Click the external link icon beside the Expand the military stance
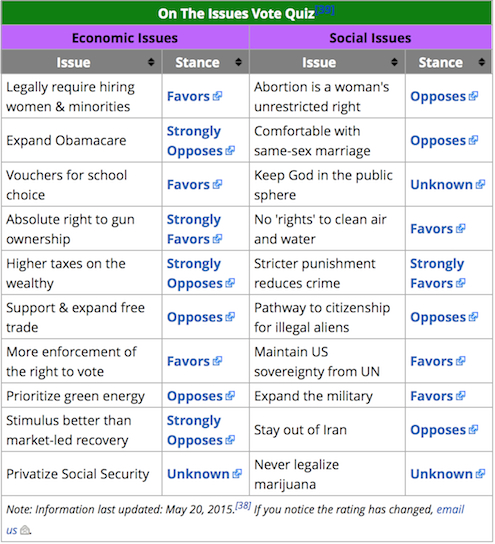The height and width of the screenshot is (544, 495). coord(460,396)
